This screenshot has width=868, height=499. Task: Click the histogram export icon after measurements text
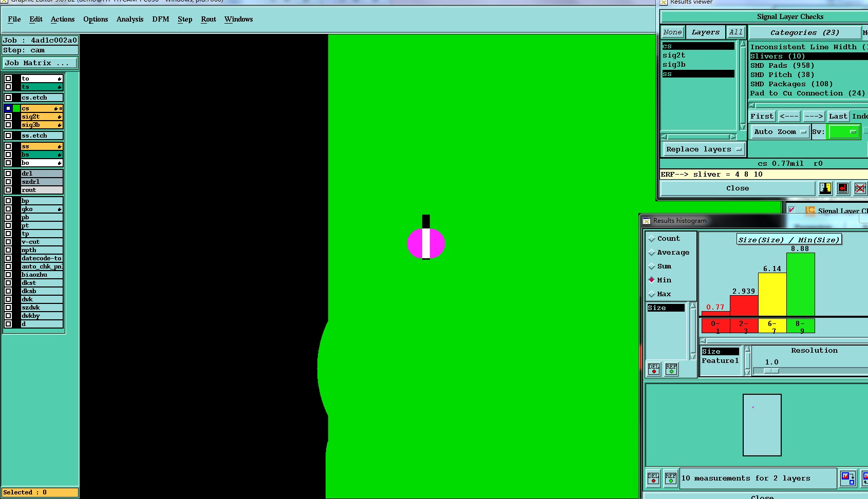pyautogui.click(x=848, y=478)
